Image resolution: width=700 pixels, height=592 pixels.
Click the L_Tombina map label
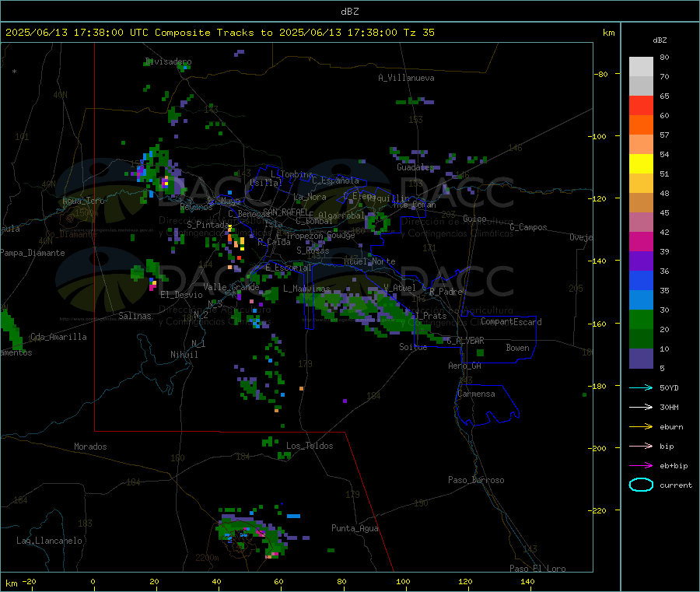pos(292,174)
